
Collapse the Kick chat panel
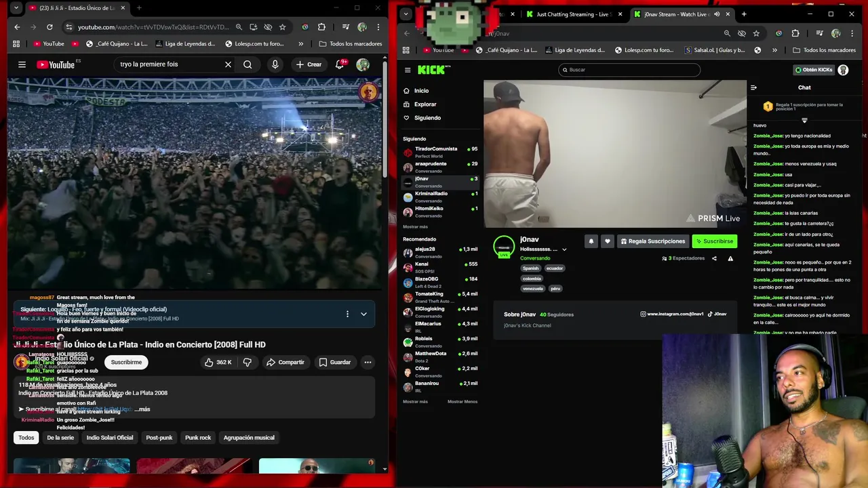coord(753,87)
